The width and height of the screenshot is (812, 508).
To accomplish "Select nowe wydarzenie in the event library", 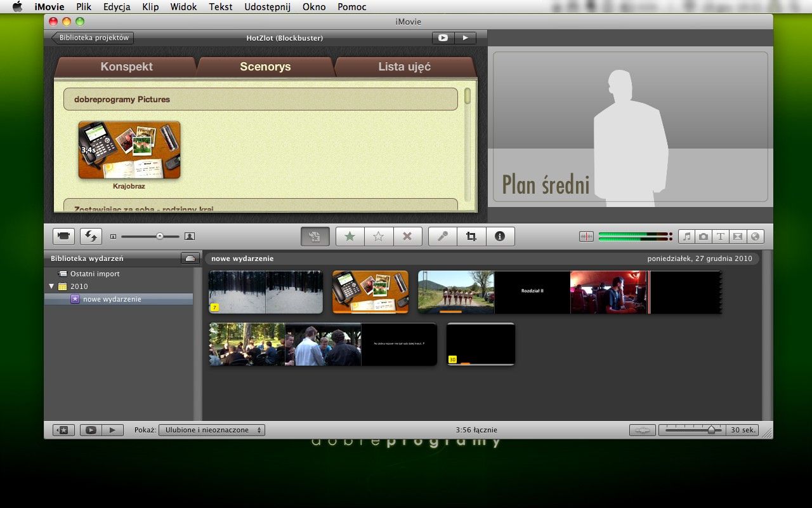I will click(x=112, y=299).
